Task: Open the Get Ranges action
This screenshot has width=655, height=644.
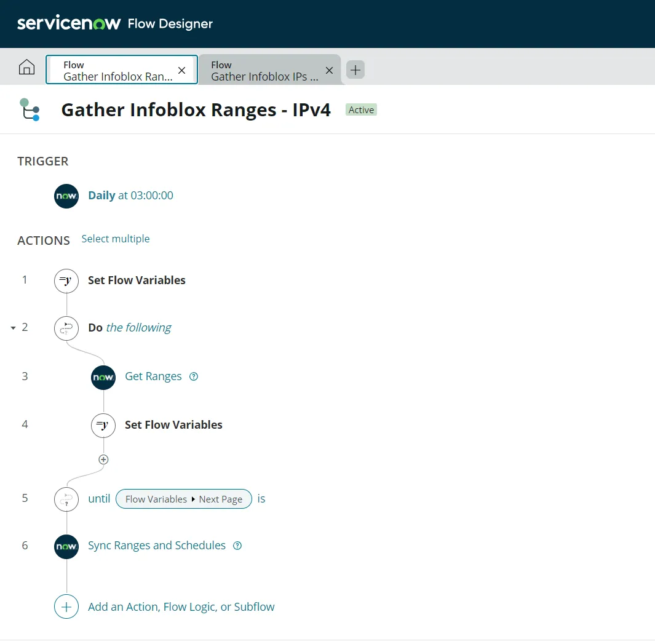Action: pos(153,376)
